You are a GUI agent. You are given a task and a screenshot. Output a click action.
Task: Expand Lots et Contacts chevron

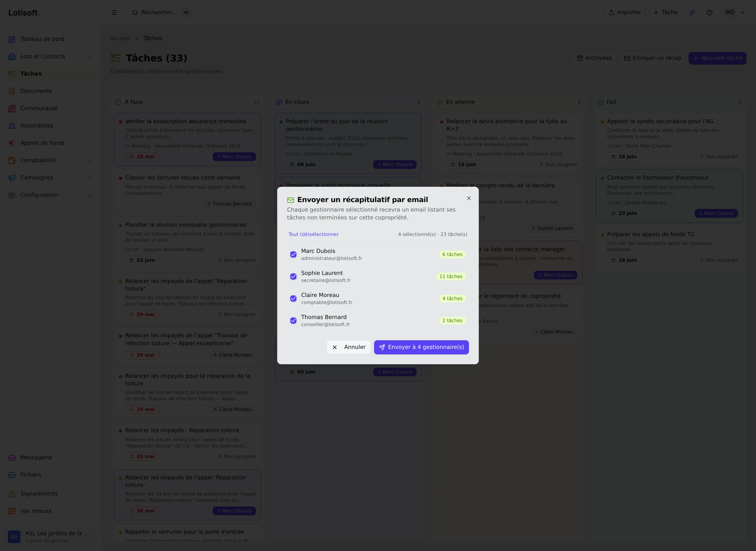pos(89,56)
